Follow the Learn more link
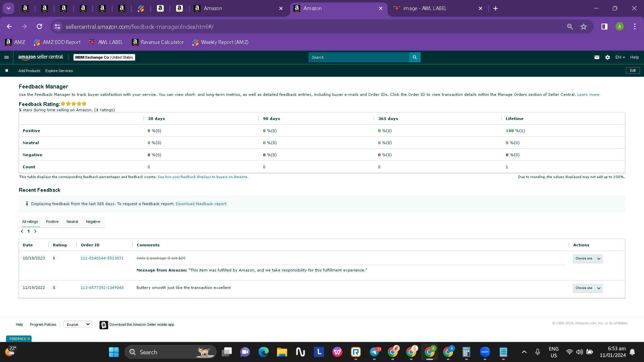This screenshot has height=362, width=644. [x=588, y=95]
